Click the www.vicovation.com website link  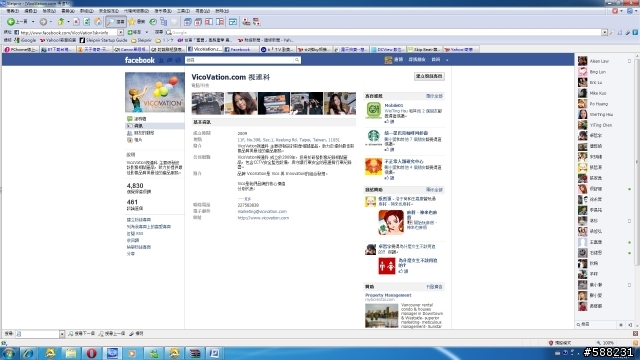[x=263, y=218]
